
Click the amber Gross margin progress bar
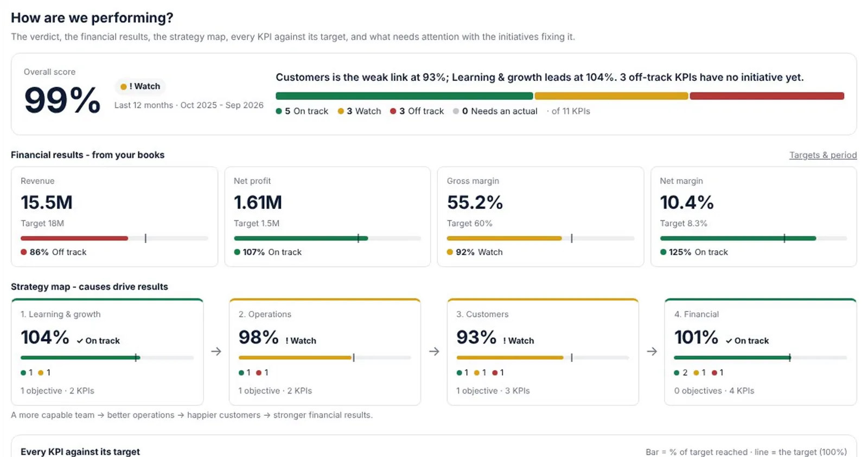pyautogui.click(x=505, y=238)
